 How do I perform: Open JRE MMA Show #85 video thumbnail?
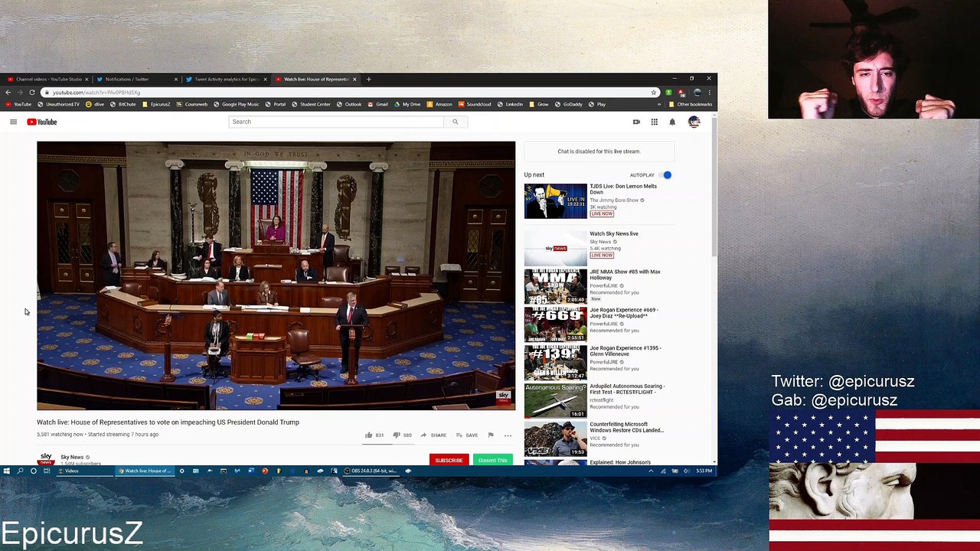556,285
